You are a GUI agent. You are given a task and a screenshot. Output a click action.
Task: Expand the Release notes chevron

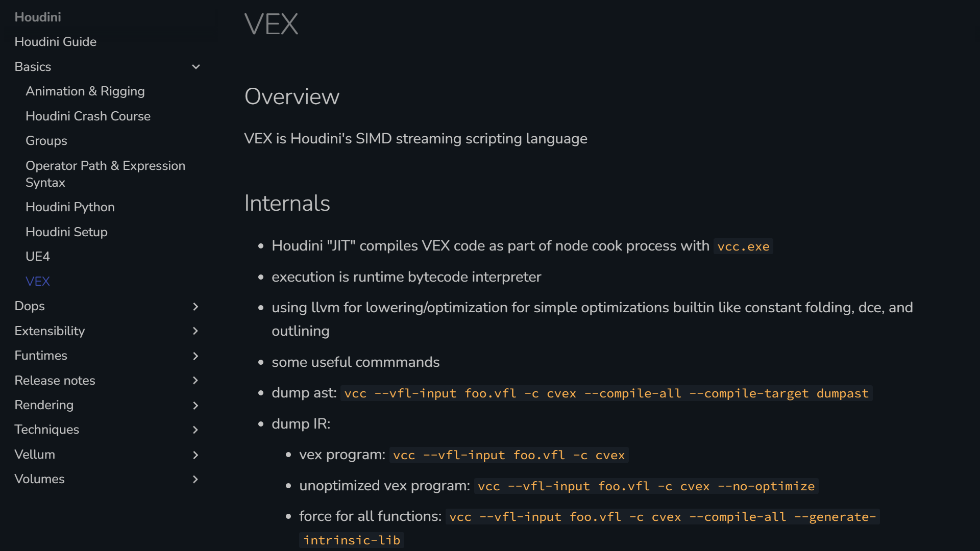coord(195,381)
